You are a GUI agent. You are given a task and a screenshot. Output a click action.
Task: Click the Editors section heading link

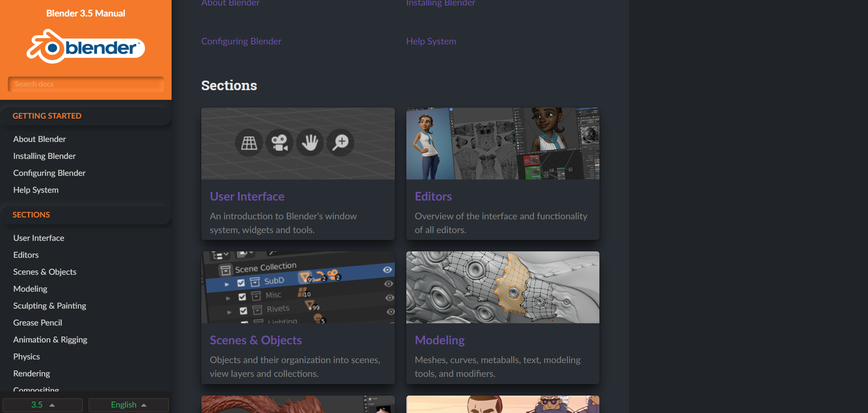pyautogui.click(x=433, y=196)
